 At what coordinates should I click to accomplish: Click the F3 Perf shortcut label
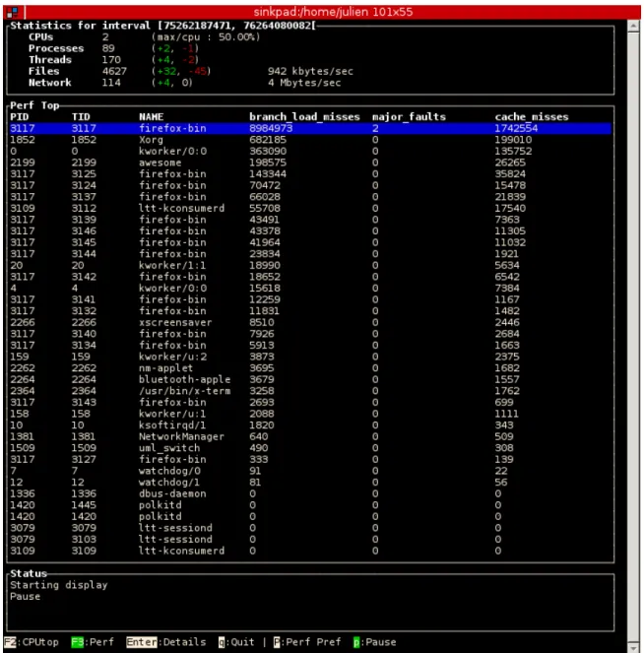(x=93, y=642)
